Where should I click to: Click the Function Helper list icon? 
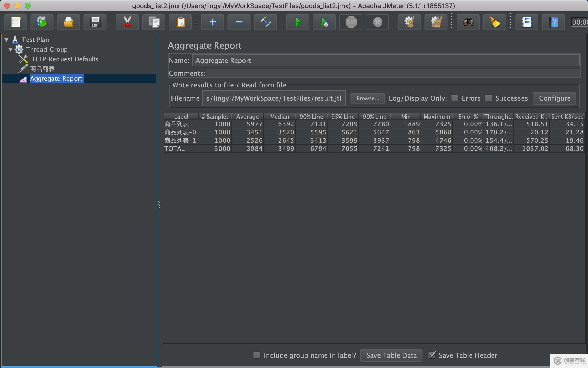527,22
